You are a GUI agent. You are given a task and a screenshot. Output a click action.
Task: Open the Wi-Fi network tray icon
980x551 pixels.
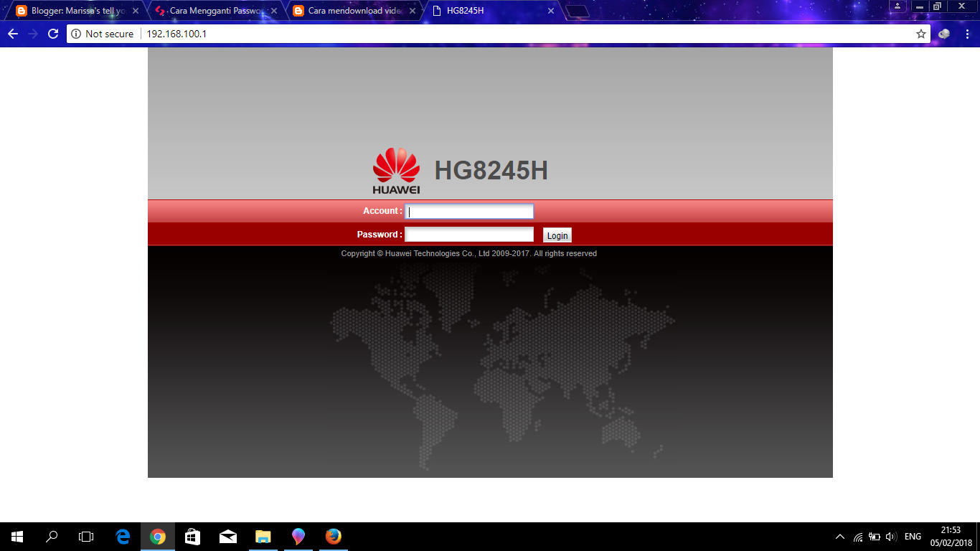(858, 537)
